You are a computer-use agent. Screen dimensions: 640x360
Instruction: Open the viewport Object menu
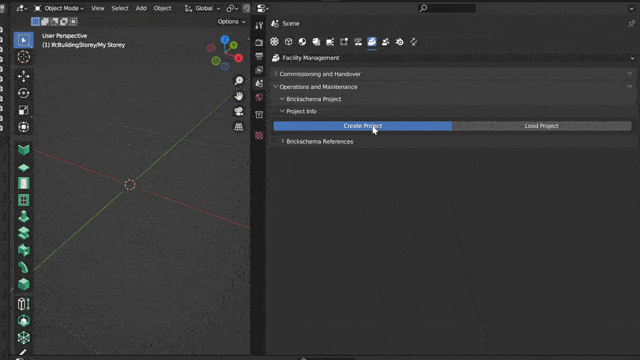coord(162,8)
